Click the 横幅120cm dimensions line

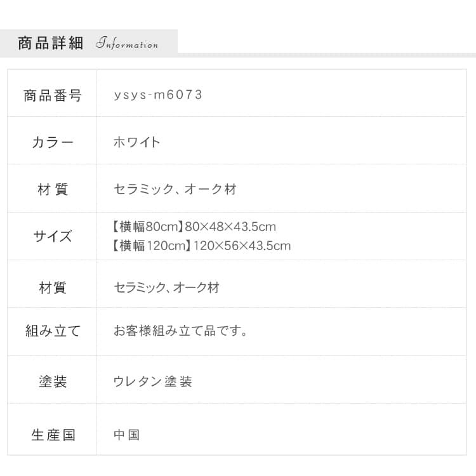pyautogui.click(x=202, y=245)
